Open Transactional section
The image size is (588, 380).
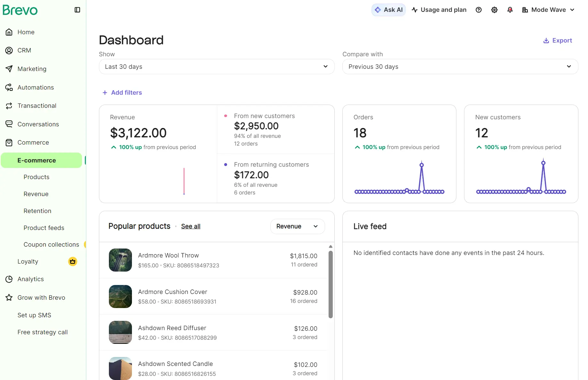(37, 106)
